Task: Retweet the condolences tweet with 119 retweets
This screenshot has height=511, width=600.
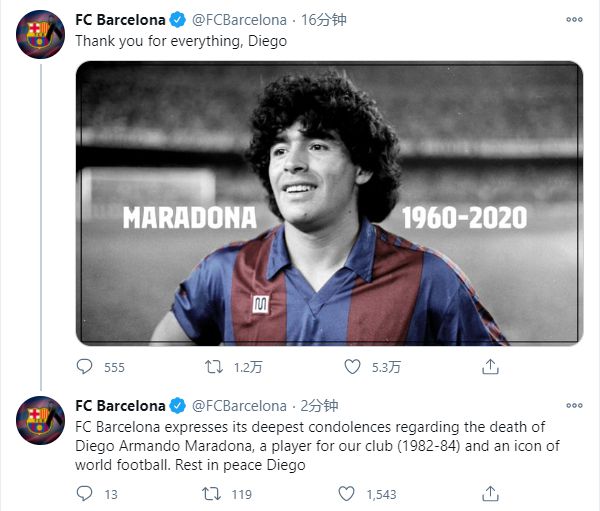Action: pos(213,493)
